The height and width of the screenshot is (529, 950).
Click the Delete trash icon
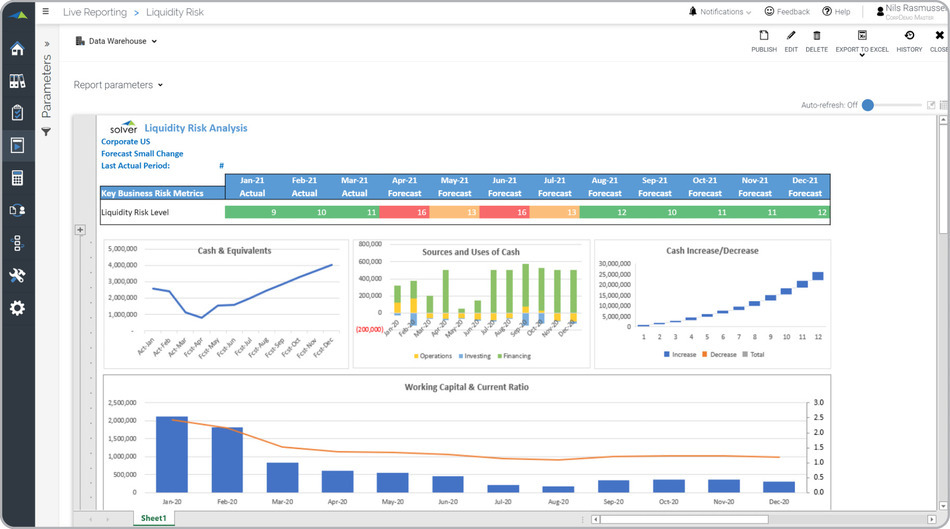tap(816, 40)
